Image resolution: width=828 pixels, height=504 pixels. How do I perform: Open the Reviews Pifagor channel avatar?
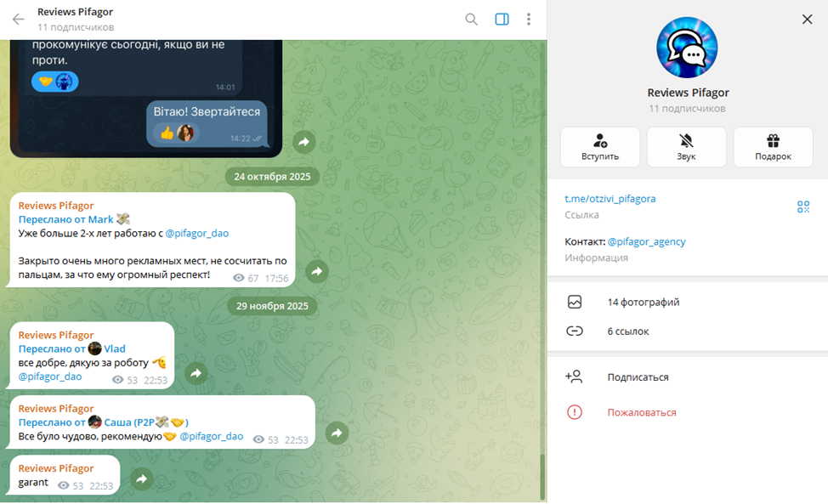click(687, 48)
